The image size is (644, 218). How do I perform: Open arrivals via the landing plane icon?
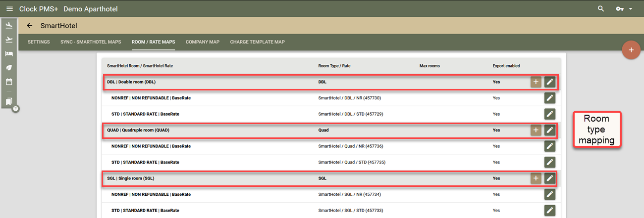[9, 26]
